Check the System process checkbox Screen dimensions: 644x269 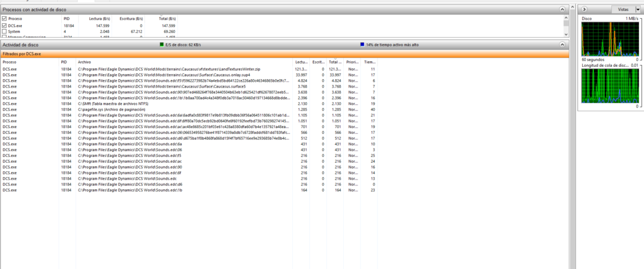point(4,32)
